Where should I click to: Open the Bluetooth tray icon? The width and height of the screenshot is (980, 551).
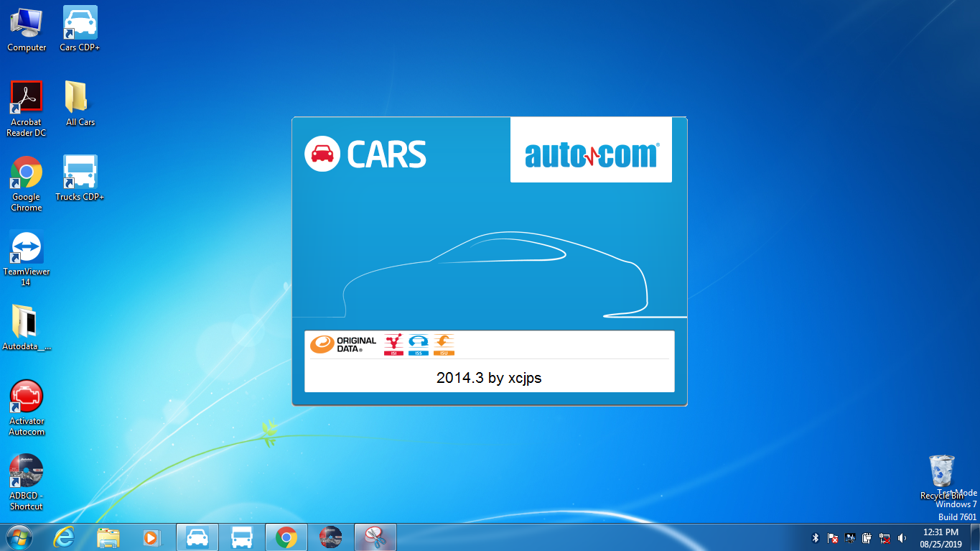[816, 538]
